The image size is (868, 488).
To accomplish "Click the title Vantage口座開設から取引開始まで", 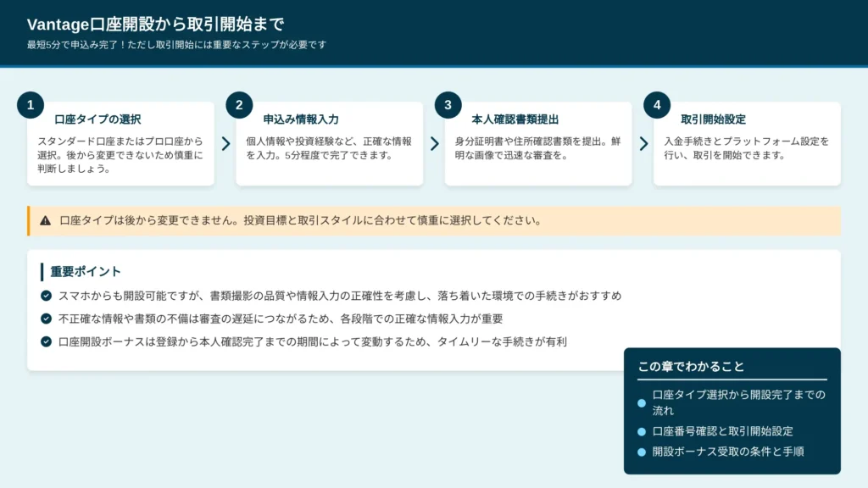I will (x=156, y=25).
